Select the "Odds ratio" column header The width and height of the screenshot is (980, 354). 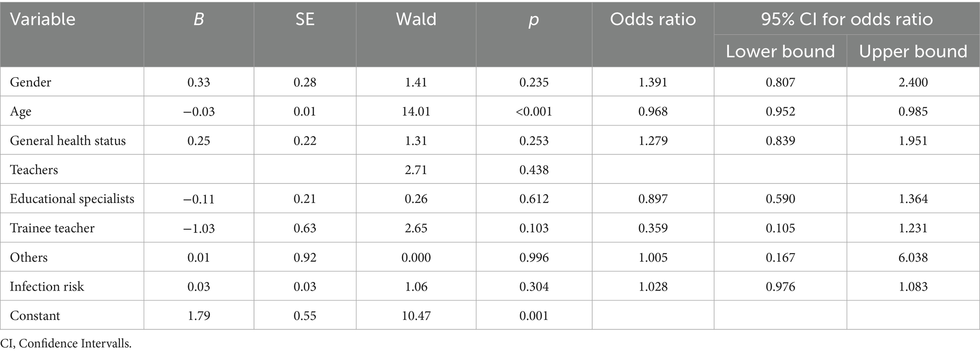[x=653, y=19]
